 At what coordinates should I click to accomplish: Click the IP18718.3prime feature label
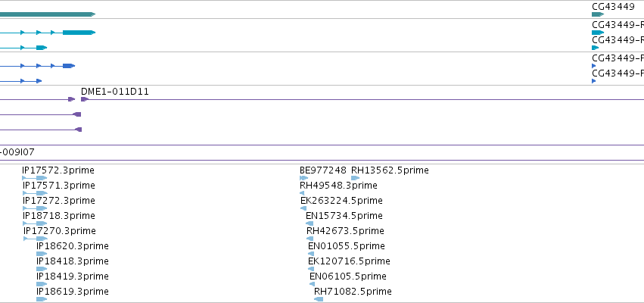tap(59, 216)
